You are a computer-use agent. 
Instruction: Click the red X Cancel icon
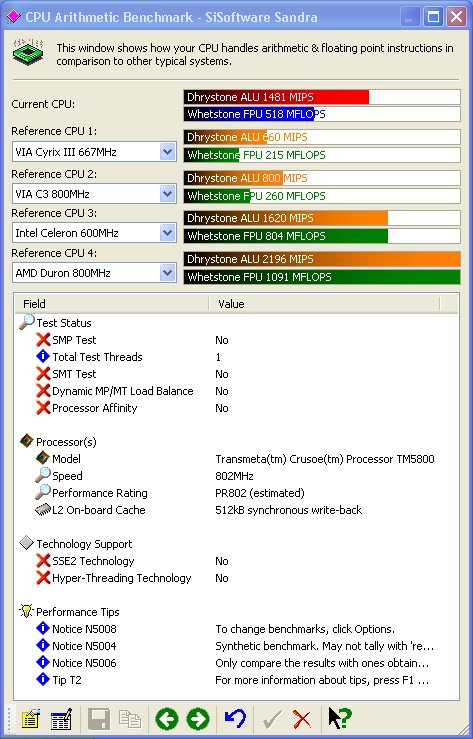[302, 720]
